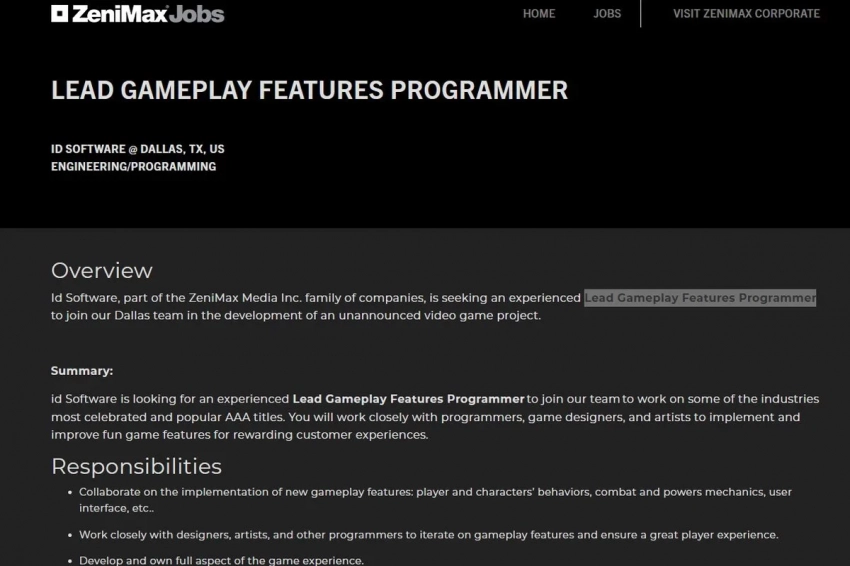Click the text 'ZeniMax Media Inc.' in the overview
The width and height of the screenshot is (850, 566).
coord(242,298)
